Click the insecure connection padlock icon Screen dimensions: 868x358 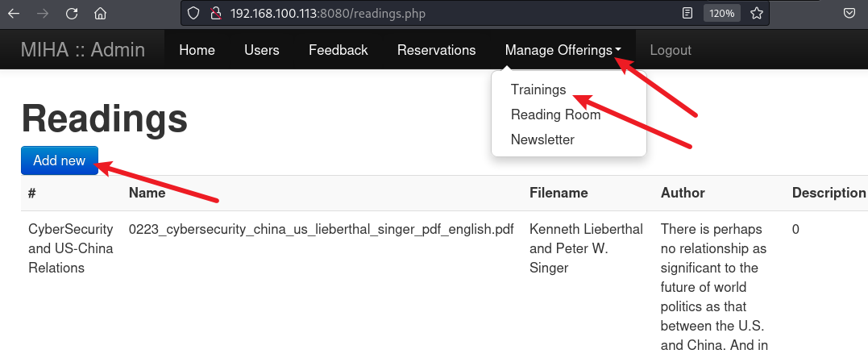coord(214,14)
